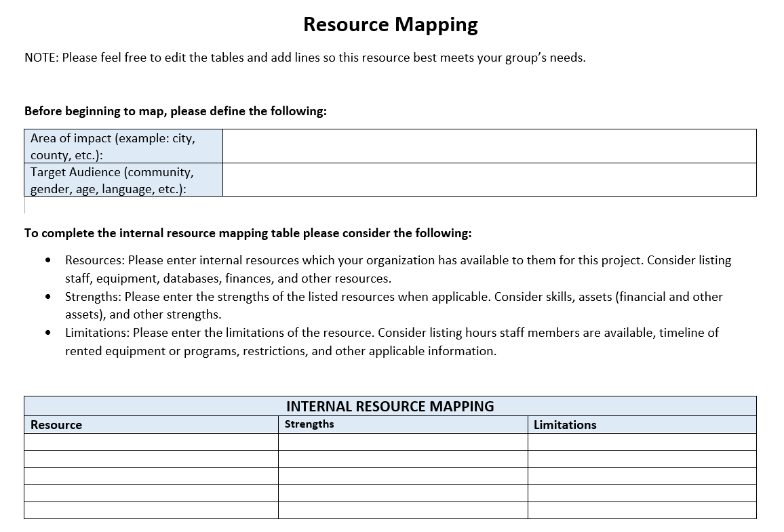Click the Resource column header cell
This screenshot has height=532, width=784.
[151, 425]
